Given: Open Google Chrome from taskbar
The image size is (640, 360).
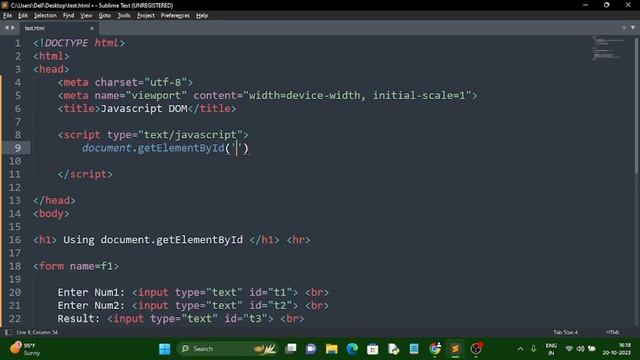Looking at the screenshot, I should point(435,349).
